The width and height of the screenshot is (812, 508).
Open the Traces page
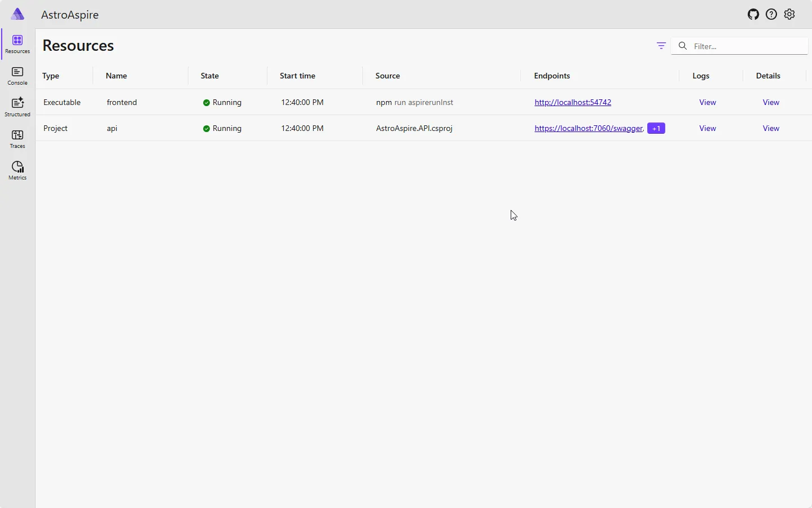point(17,139)
